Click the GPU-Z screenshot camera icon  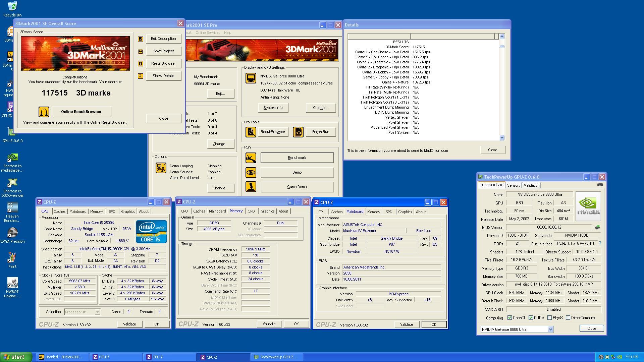(x=600, y=185)
